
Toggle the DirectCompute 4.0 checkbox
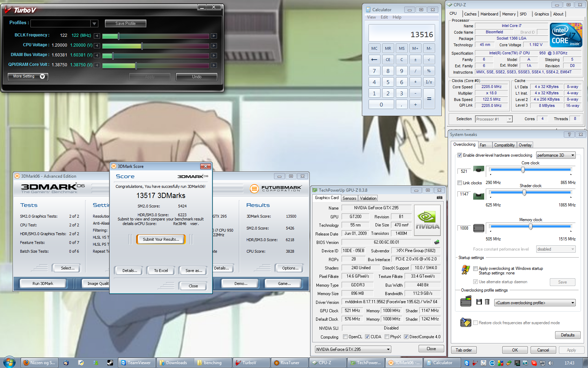406,337
